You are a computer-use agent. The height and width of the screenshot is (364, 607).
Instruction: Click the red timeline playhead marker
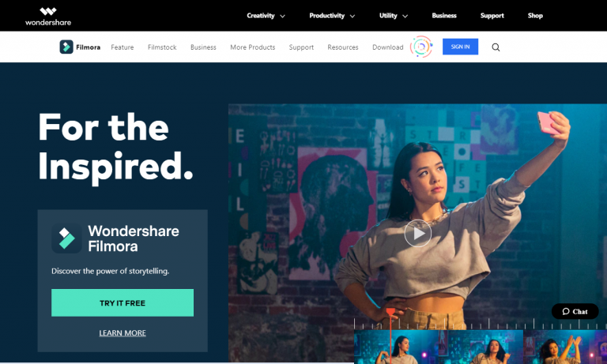tap(390, 312)
